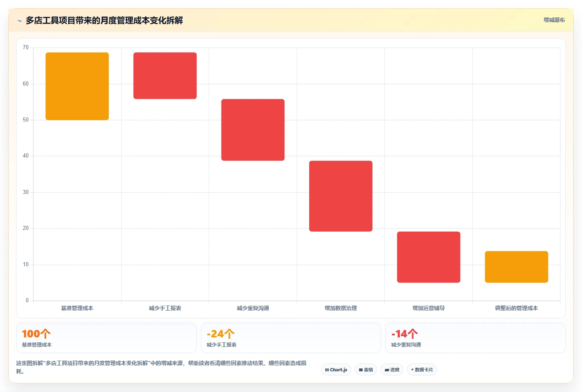Click the x-axis label 基准管理成本
The image size is (582, 392).
pos(77,308)
